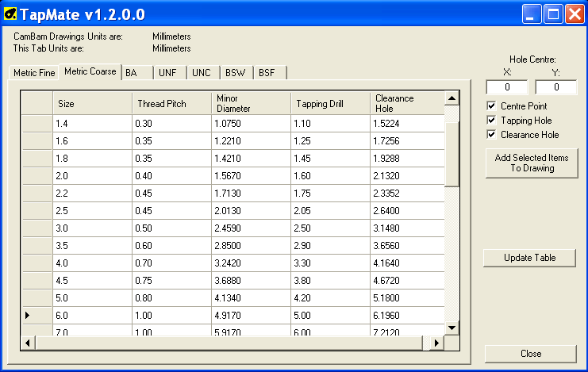The image size is (588, 372).
Task: Click the thread pitch cell 0.40
Action: point(171,176)
